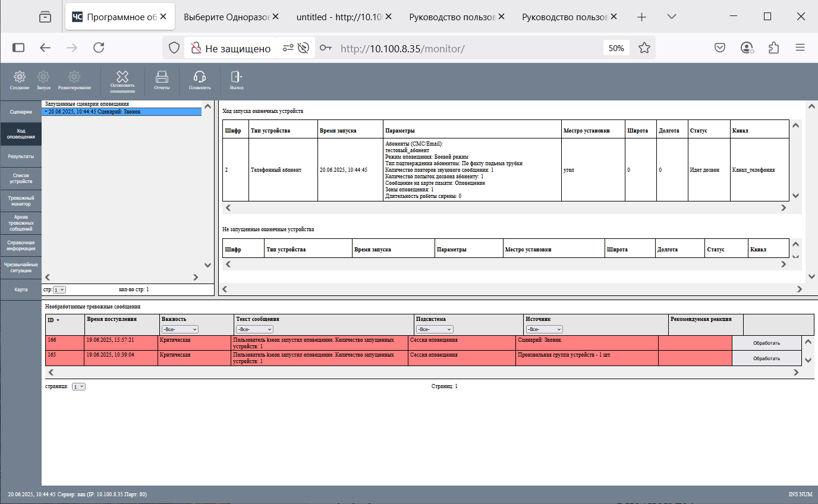Click the Канал_телефония channel cell
818x504 pixels.
pyautogui.click(x=759, y=170)
